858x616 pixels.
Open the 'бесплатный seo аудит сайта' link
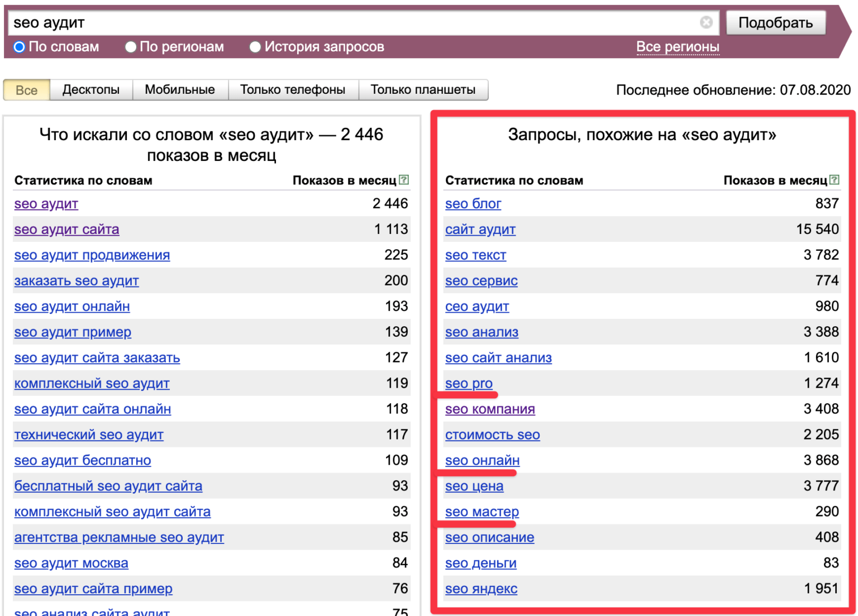[x=108, y=486]
